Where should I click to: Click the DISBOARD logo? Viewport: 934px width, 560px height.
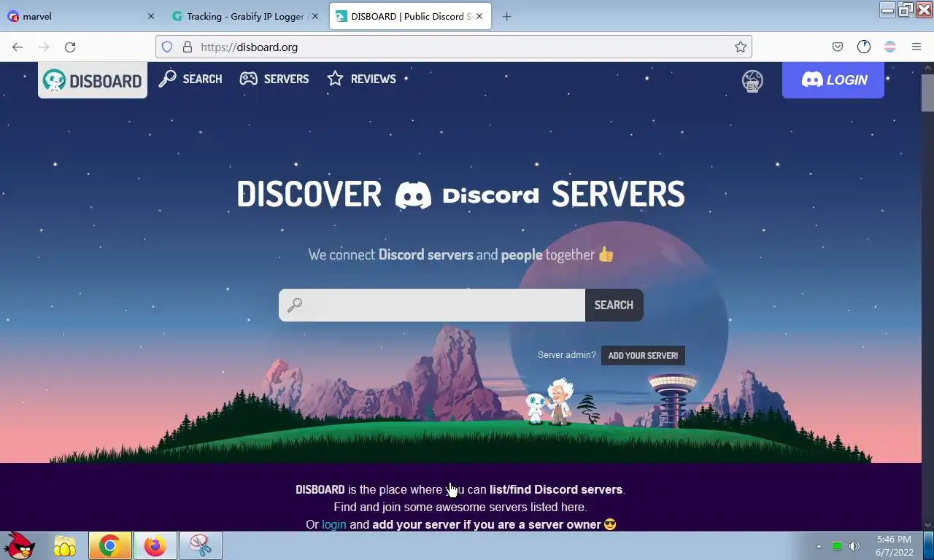(93, 80)
